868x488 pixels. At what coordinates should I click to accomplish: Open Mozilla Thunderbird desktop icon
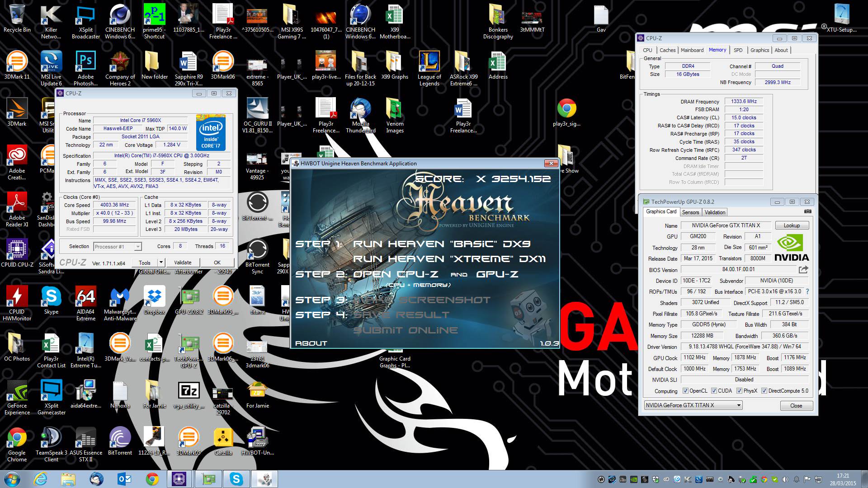[x=360, y=115]
